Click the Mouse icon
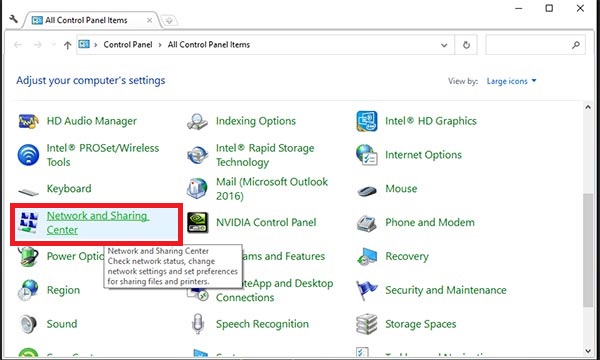Image resolution: width=600 pixels, height=360 pixels. [x=367, y=190]
